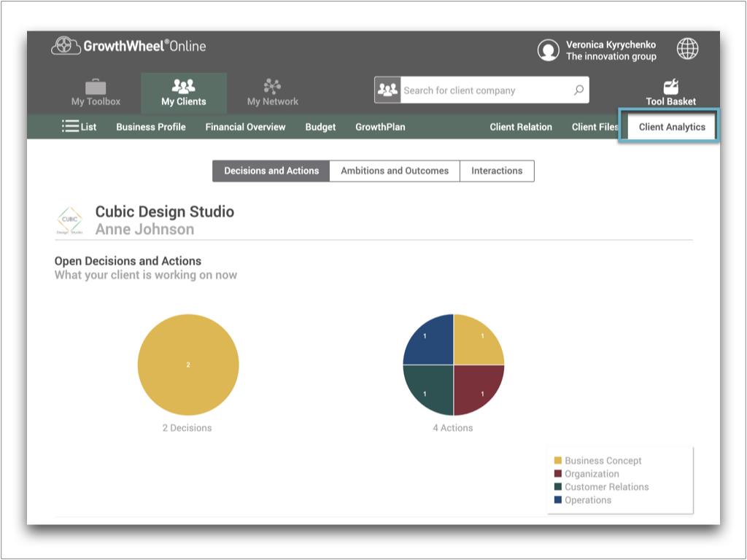Select the Decisions and Actions segment
The image size is (747, 560).
(271, 171)
